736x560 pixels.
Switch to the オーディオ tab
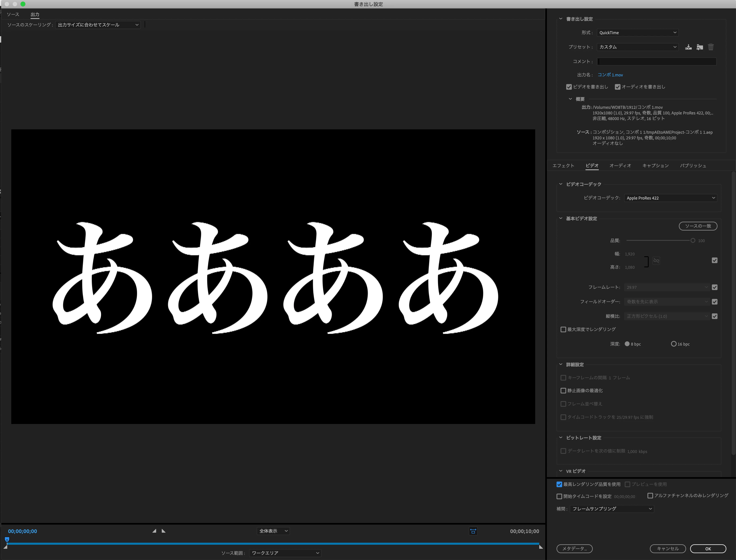620,166
